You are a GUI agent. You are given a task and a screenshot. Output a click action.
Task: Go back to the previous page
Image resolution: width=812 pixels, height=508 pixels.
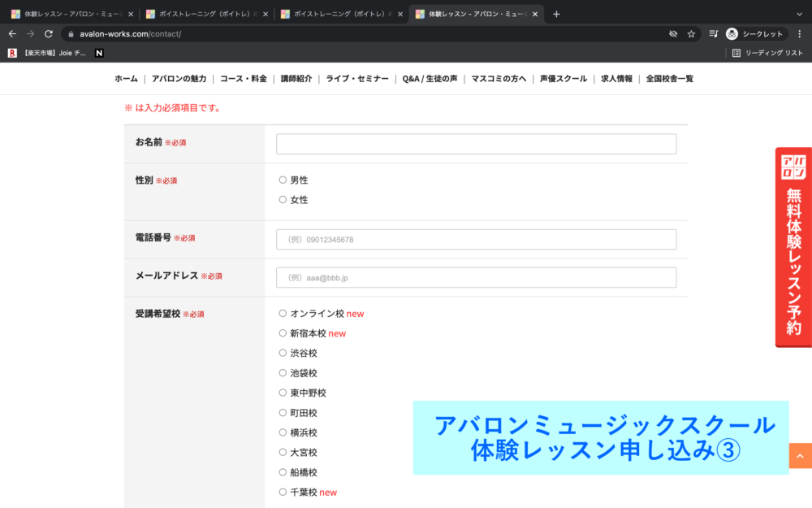click(x=12, y=33)
